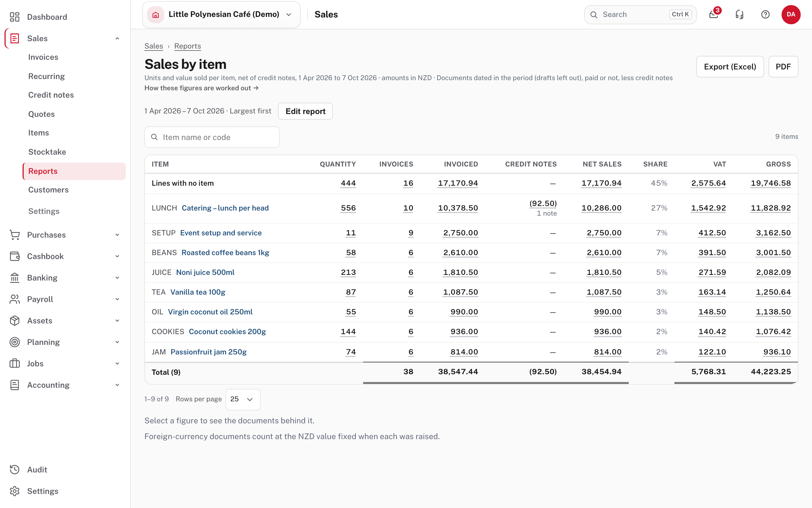This screenshot has width=812, height=508.
Task: Open the Rows per page dropdown
Action: pyautogui.click(x=243, y=399)
